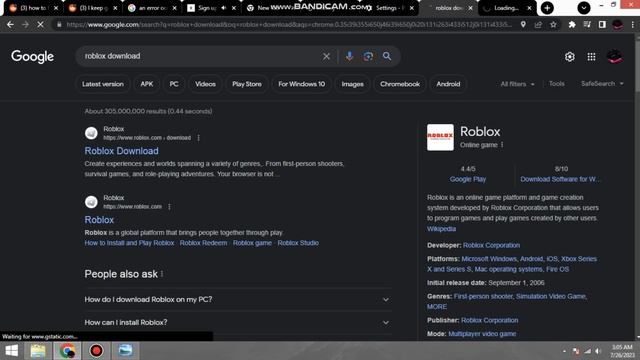
Task: Clear the search box with the X
Action: pyautogui.click(x=326, y=56)
